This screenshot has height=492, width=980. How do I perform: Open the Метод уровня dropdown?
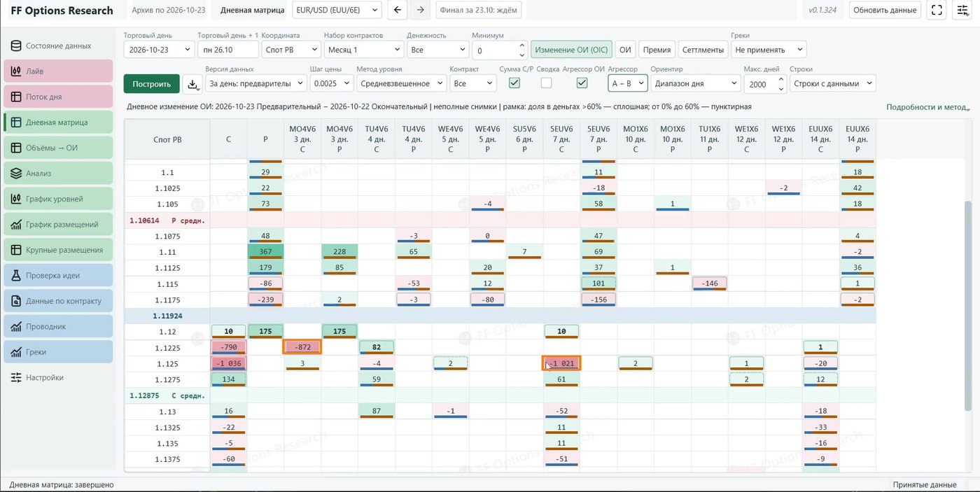pos(401,83)
